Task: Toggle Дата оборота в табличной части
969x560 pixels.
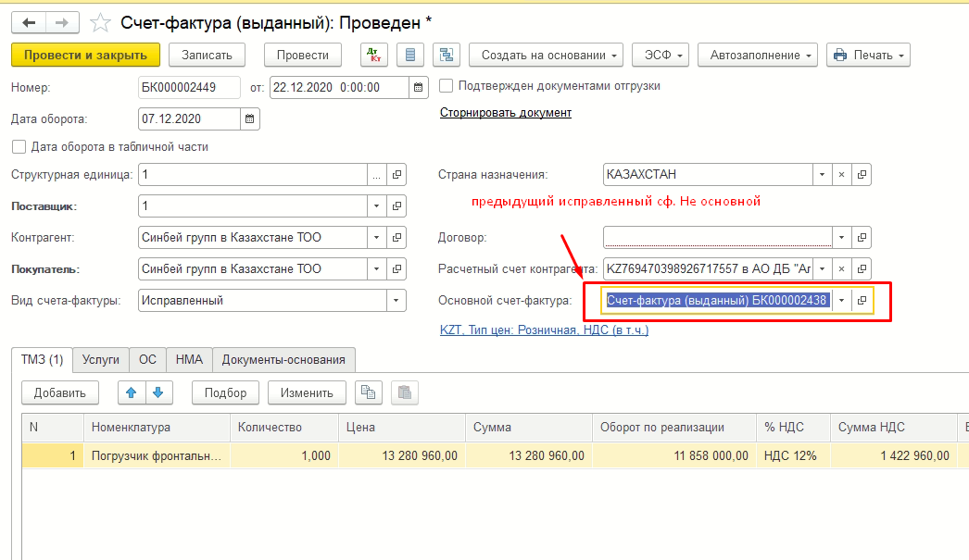Action: click(19, 146)
